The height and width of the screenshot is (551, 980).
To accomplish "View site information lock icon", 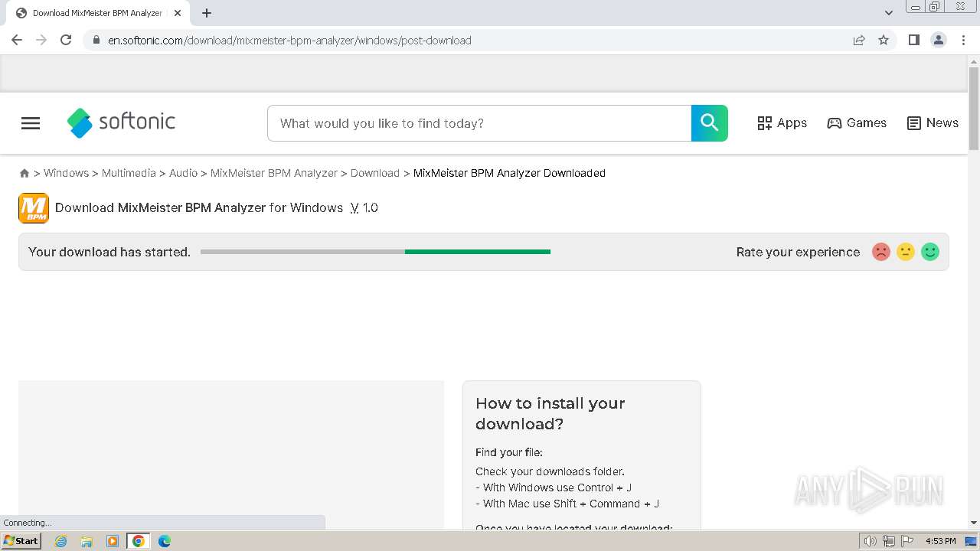I will coord(96,40).
